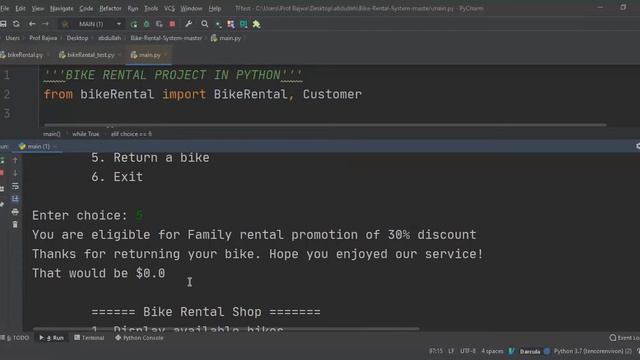Open the Event Log
Screen dimensions: 640x360
coord(624,338)
